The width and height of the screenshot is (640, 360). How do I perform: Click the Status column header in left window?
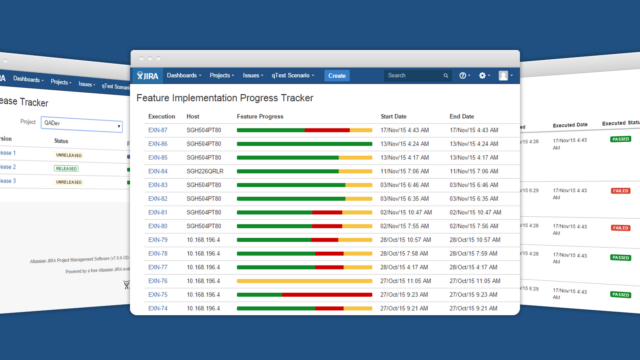[61, 141]
